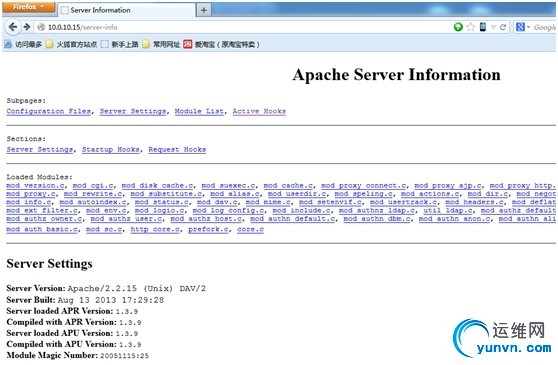The image size is (558, 365).
Task: Open the mod_include.c module link
Action: 301,211
